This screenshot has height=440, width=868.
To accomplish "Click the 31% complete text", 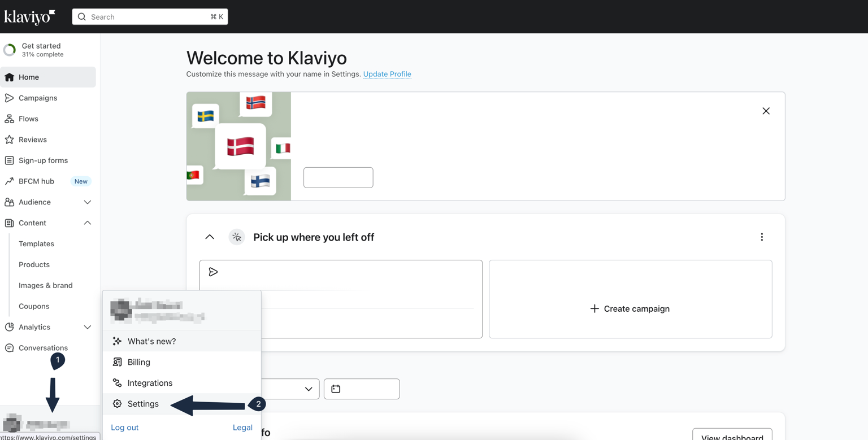I will point(42,55).
